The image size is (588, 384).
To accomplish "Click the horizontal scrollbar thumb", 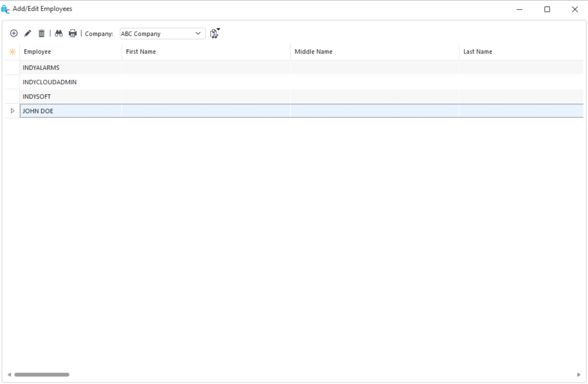I will coord(42,375).
